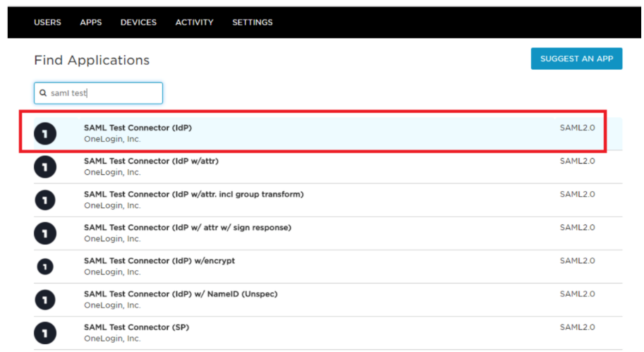Select SAML Test Connector (IdP w/attr) title

click(x=151, y=161)
